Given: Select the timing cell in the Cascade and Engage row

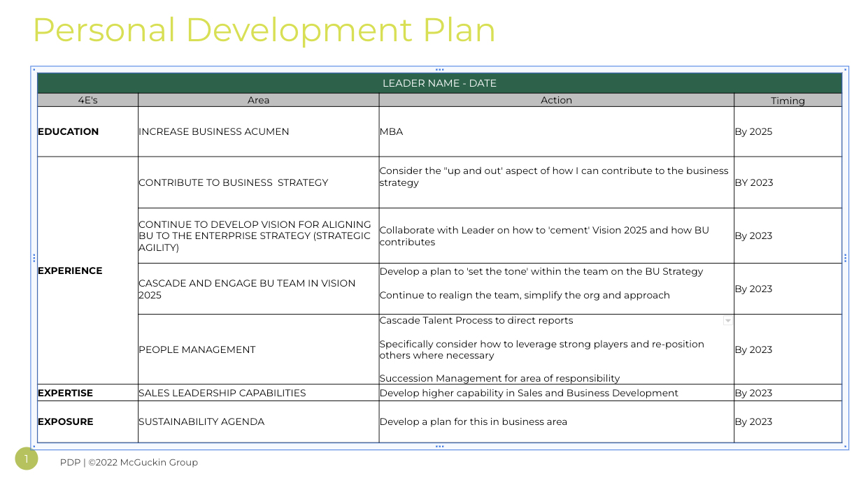Looking at the screenshot, I should coord(788,289).
